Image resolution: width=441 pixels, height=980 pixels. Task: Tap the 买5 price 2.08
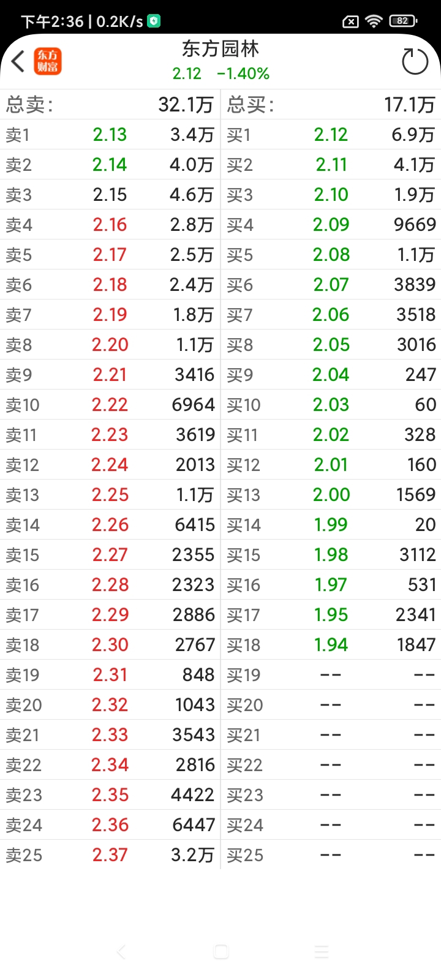pos(331,255)
